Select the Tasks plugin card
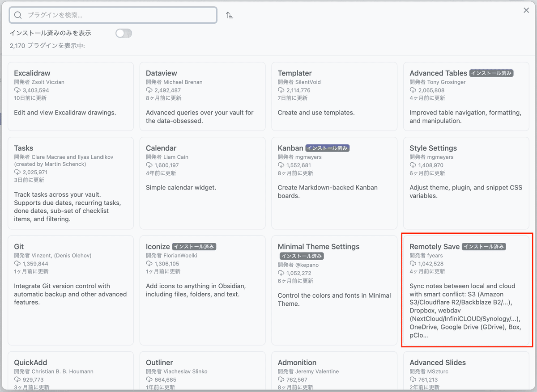Viewport: 537px width, 392px height. click(71, 183)
